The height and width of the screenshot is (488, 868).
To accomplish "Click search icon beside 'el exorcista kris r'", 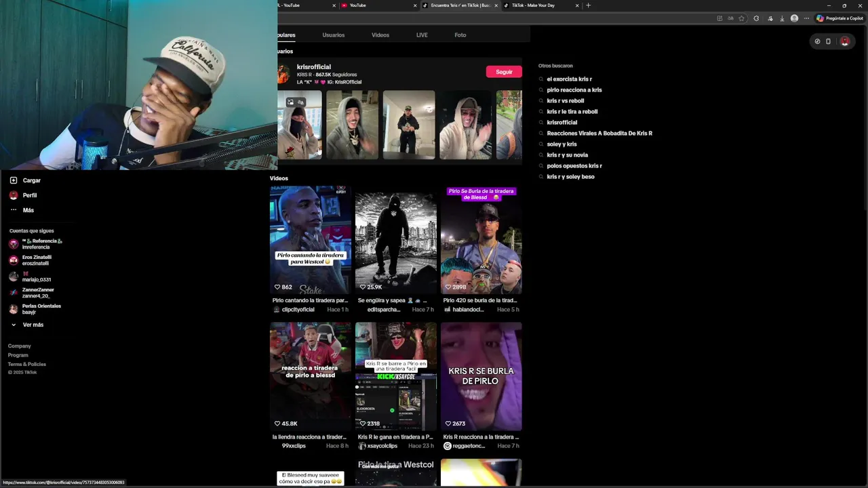I will coord(541,79).
